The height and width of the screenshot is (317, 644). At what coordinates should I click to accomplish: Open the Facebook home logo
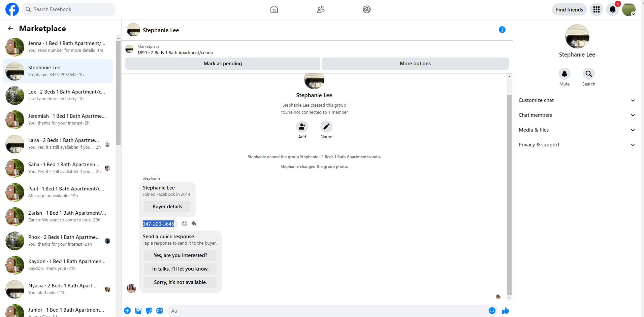pyautogui.click(x=12, y=9)
